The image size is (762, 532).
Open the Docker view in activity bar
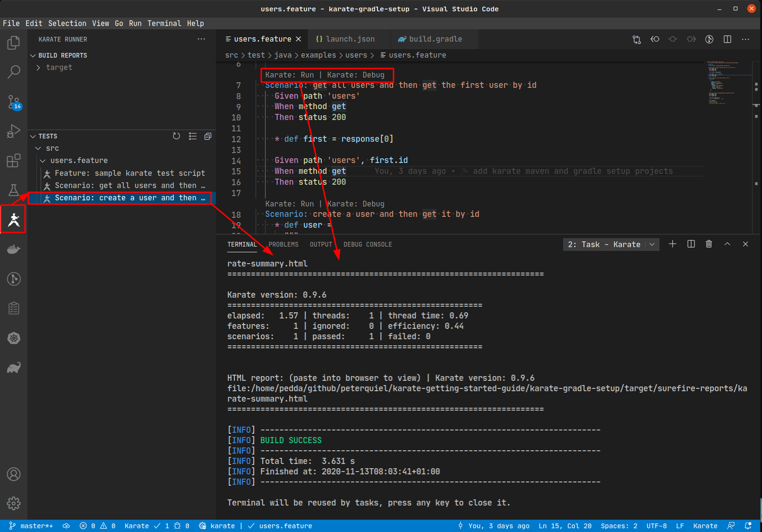pos(14,249)
